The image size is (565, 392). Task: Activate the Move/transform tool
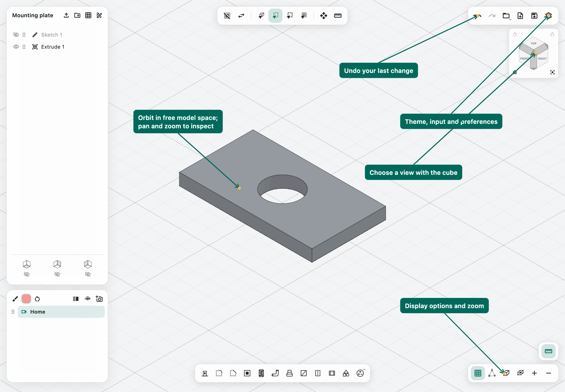pos(324,16)
